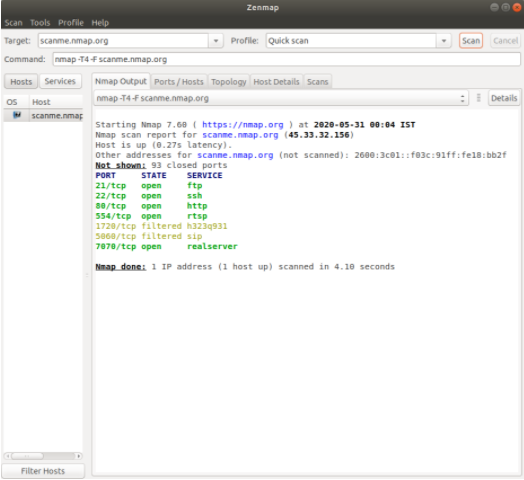Click the timestamp 2020-05-31 00:04 IST

[x=364, y=125]
